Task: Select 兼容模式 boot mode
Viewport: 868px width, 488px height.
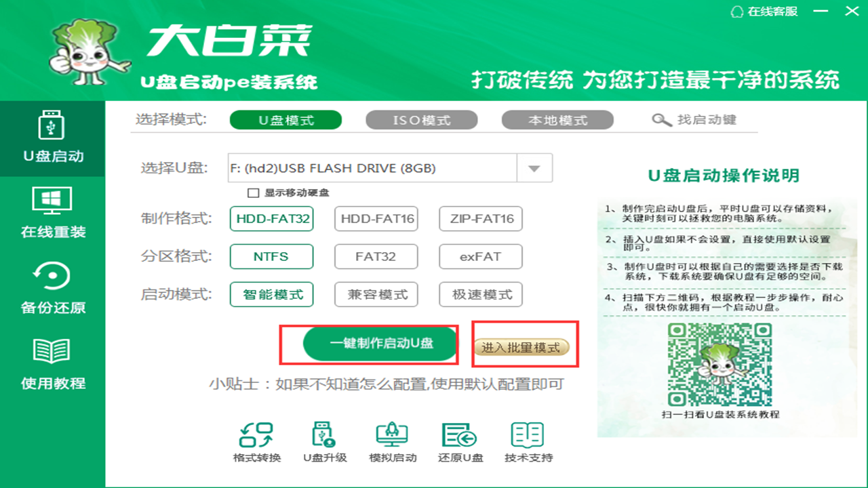Action: [x=376, y=295]
